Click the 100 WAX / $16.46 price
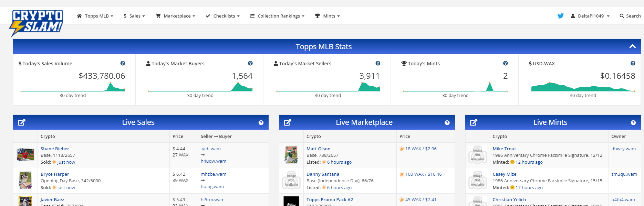Screen dimensions: 644x206 tap(424, 174)
